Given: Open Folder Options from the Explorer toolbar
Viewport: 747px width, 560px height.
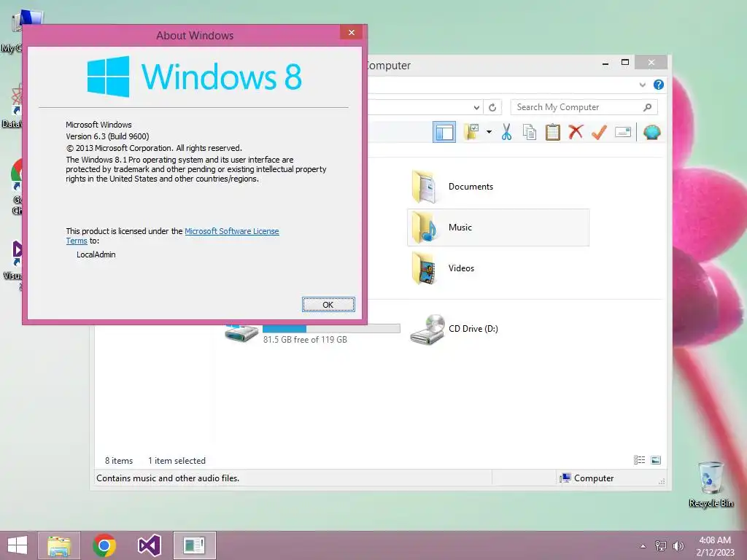Looking at the screenshot, I should [x=471, y=132].
